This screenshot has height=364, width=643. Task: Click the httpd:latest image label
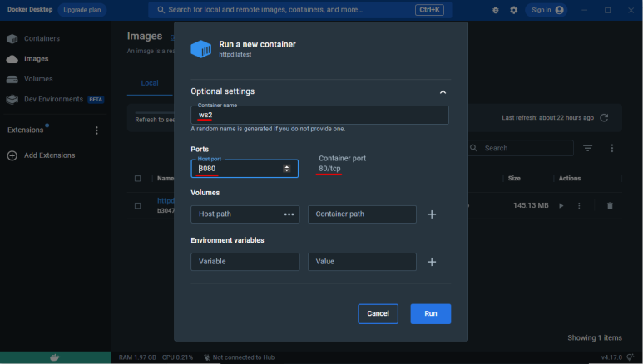coord(235,55)
